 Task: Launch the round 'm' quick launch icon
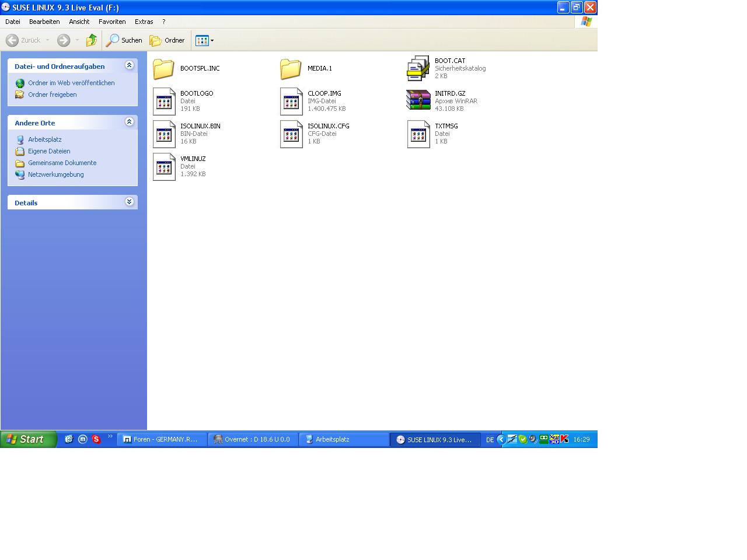(83, 439)
